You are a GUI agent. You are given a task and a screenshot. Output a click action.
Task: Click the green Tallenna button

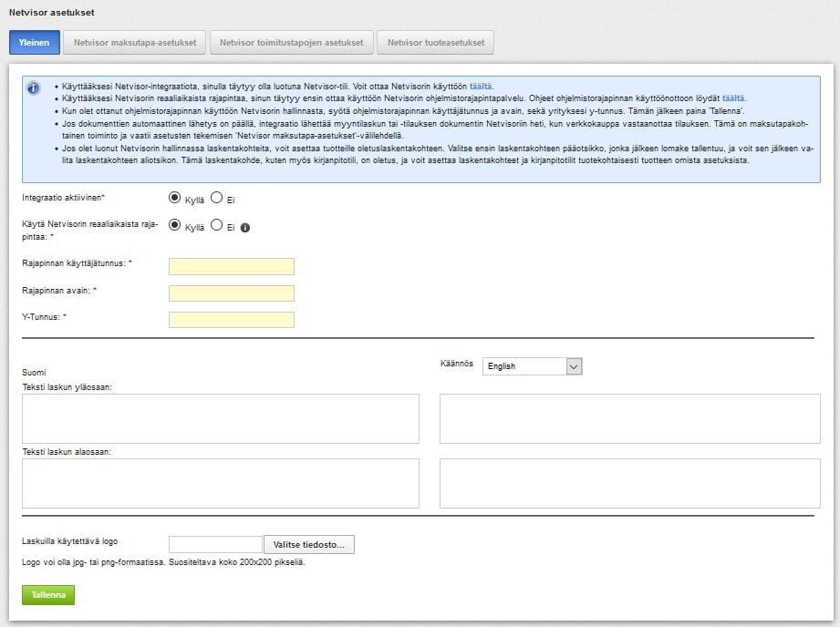click(48, 595)
